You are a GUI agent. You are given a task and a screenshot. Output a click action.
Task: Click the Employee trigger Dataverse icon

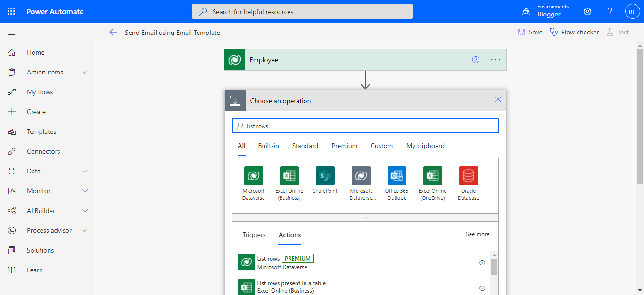tap(235, 60)
